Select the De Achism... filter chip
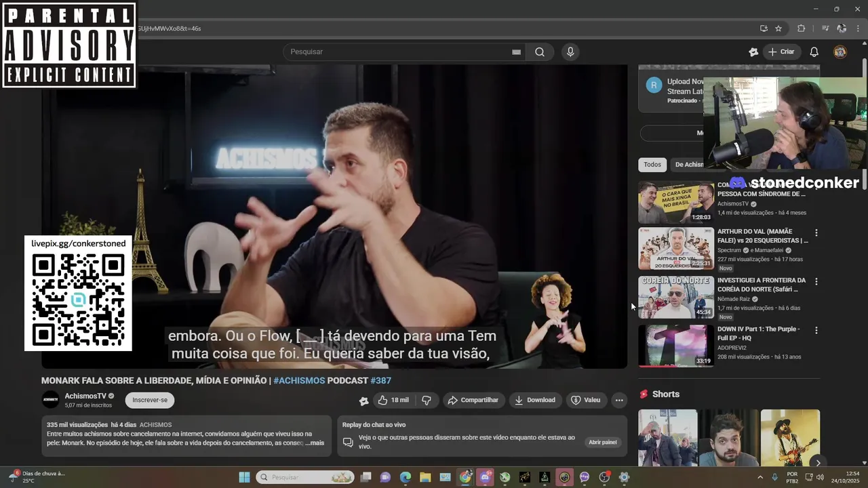The image size is (868, 488). point(688,164)
